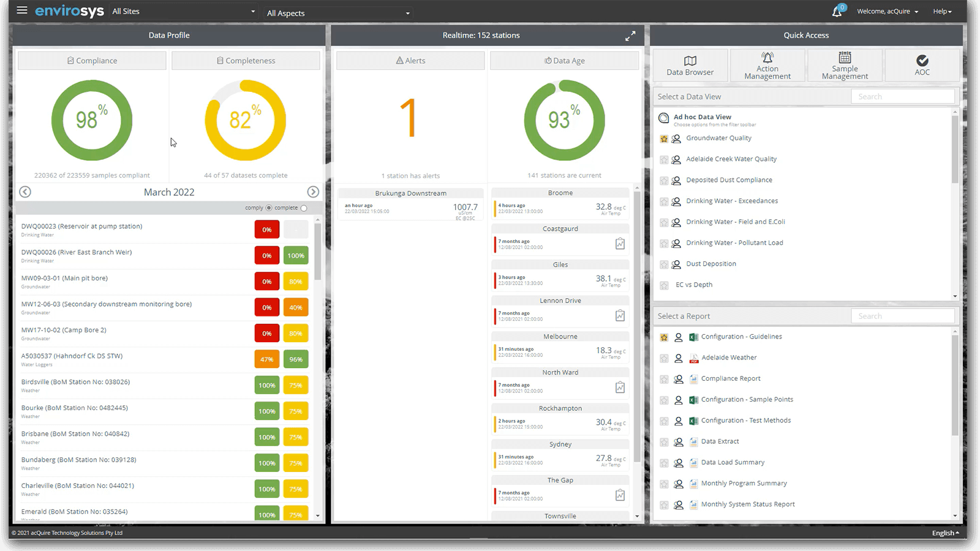Go to previous month arrow
This screenshot has width=980, height=551.
[25, 192]
